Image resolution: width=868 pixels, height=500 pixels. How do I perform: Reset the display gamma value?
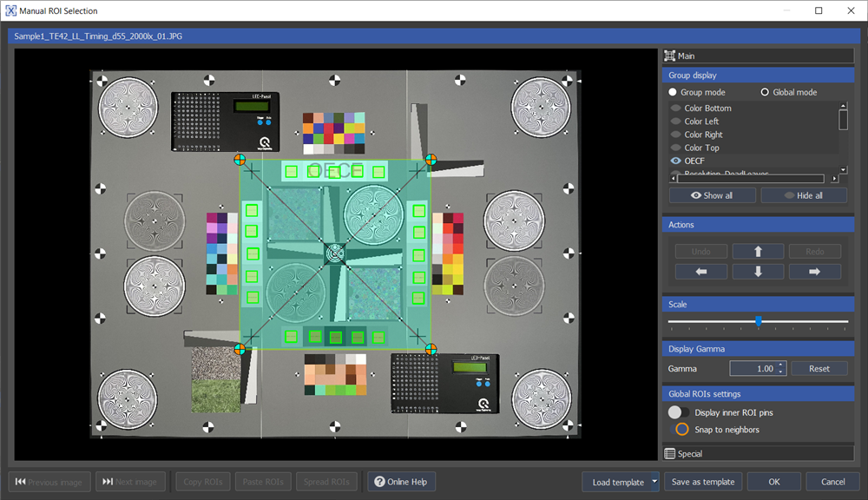pos(819,369)
